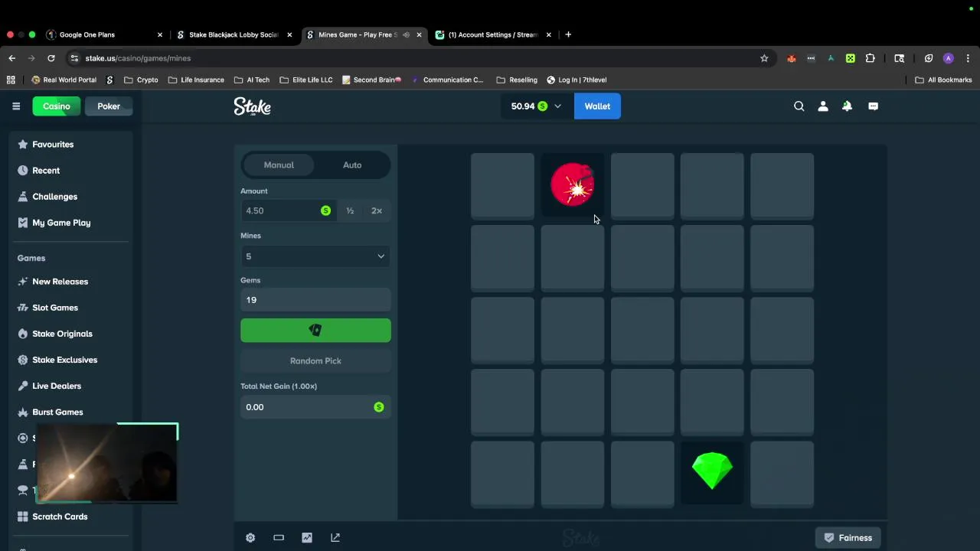Click the revealed green gem tile

point(712,472)
